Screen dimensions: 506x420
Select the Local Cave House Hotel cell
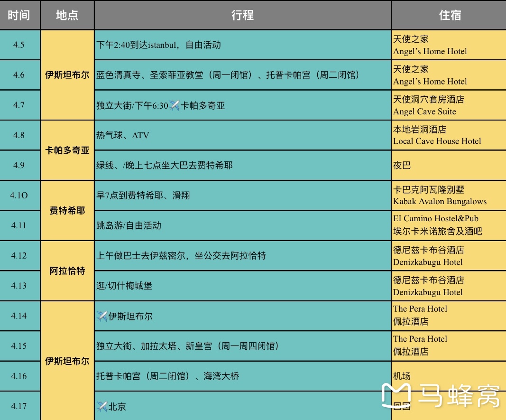coord(449,135)
